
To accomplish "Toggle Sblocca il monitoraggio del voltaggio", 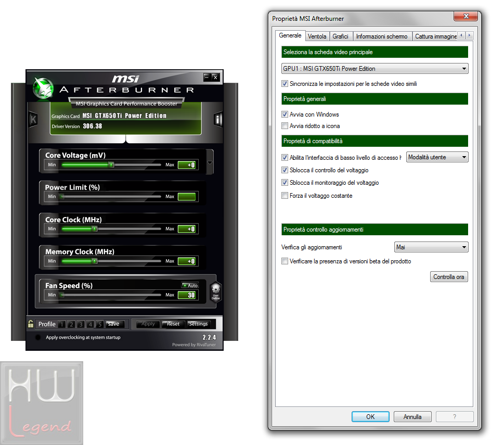I will click(x=285, y=182).
